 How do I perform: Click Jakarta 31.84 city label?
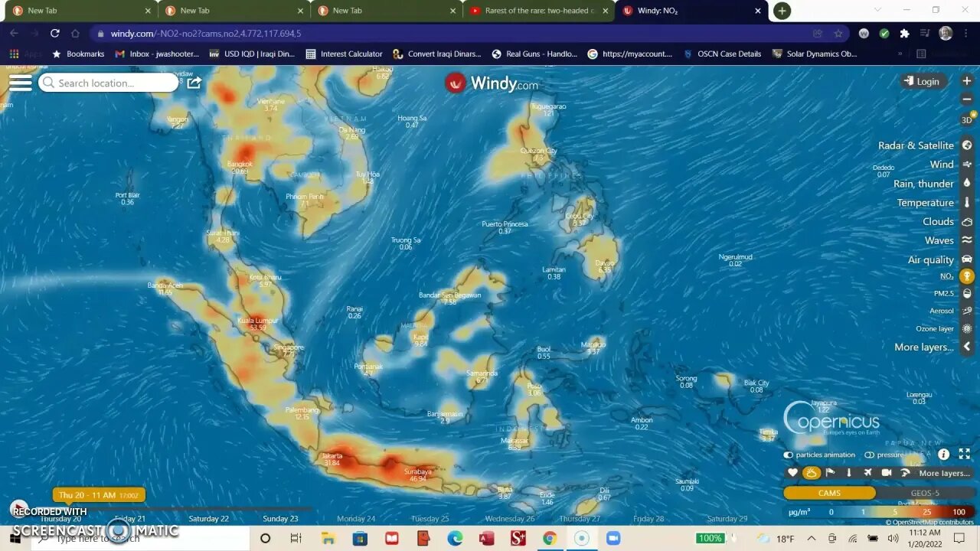332,459
